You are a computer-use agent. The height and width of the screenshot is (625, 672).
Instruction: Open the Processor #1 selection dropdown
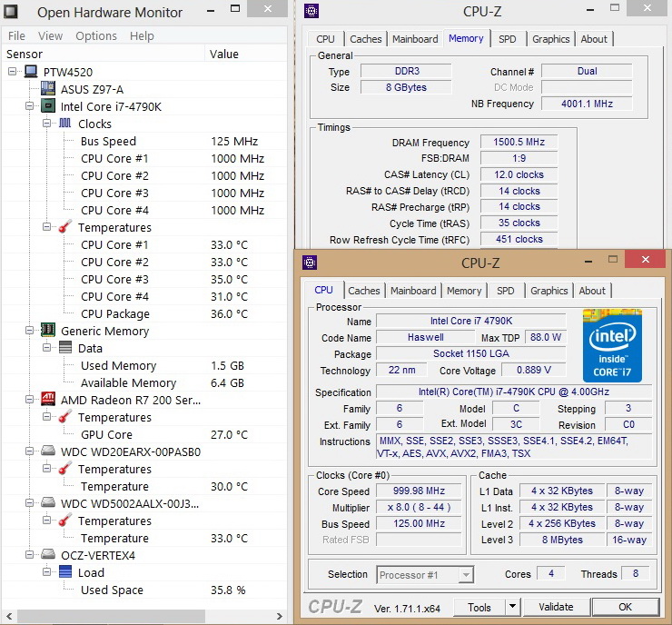pos(466,575)
